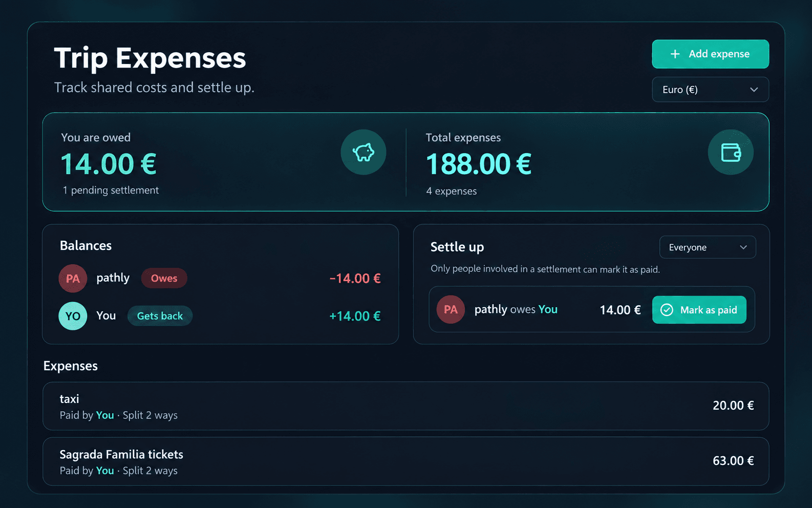The height and width of the screenshot is (508, 812).
Task: Click the PA avatar in Balances
Action: [73, 278]
